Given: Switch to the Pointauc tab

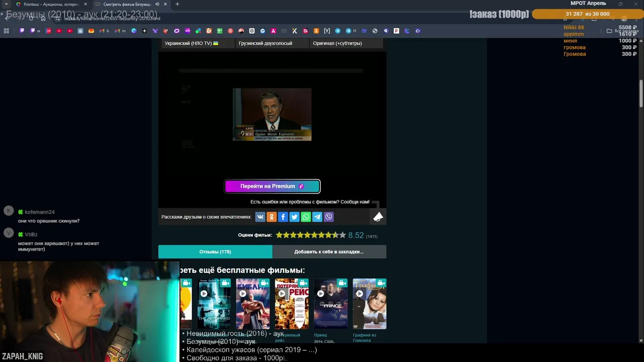Looking at the screenshot, I should [x=50, y=4].
